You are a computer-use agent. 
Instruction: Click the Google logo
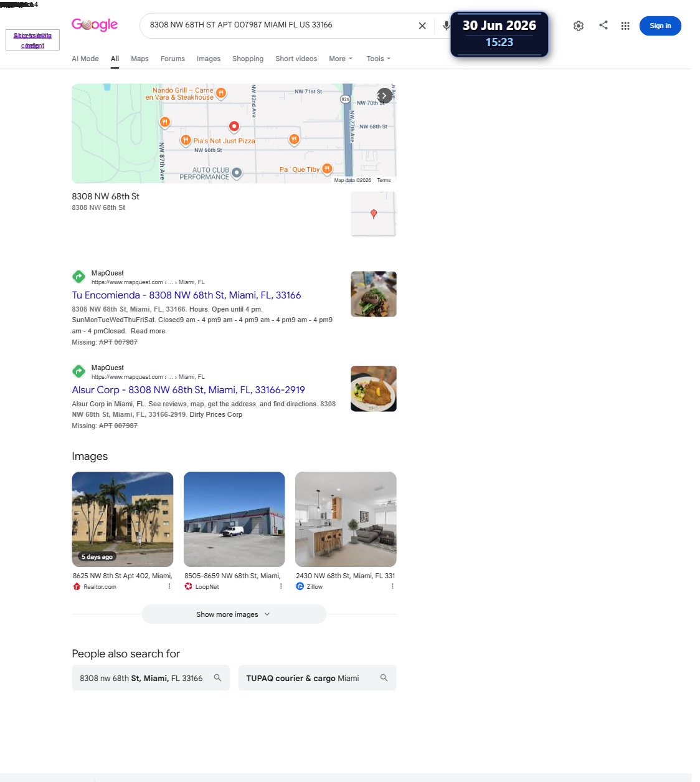pyautogui.click(x=95, y=25)
